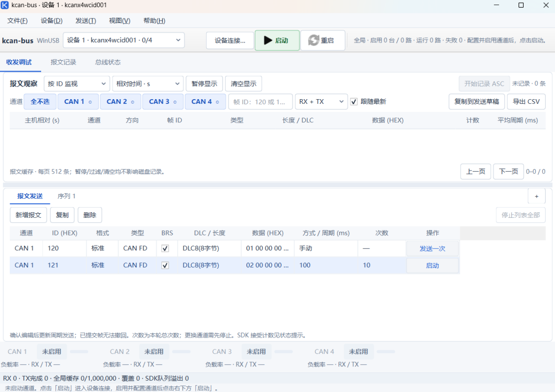This screenshot has height=392, width=555.
Task: Expand the RX + TX direction dropdown
Action: 321,102
